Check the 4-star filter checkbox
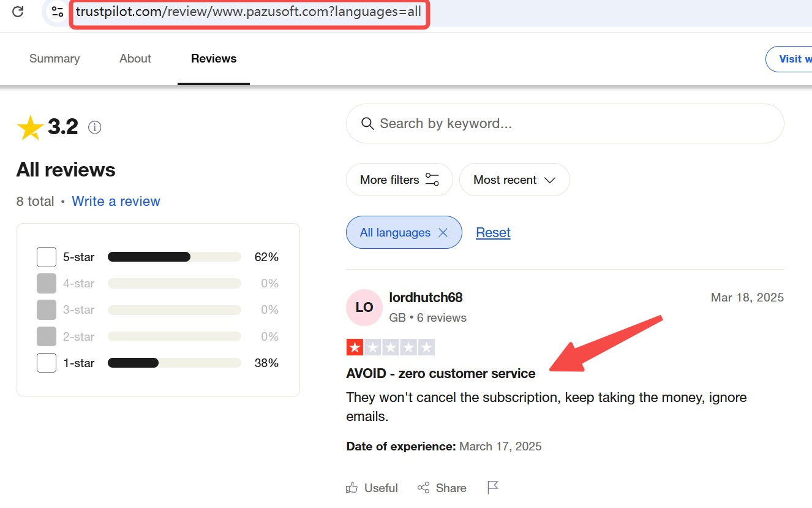Viewport: 812px width, 508px height. (47, 284)
